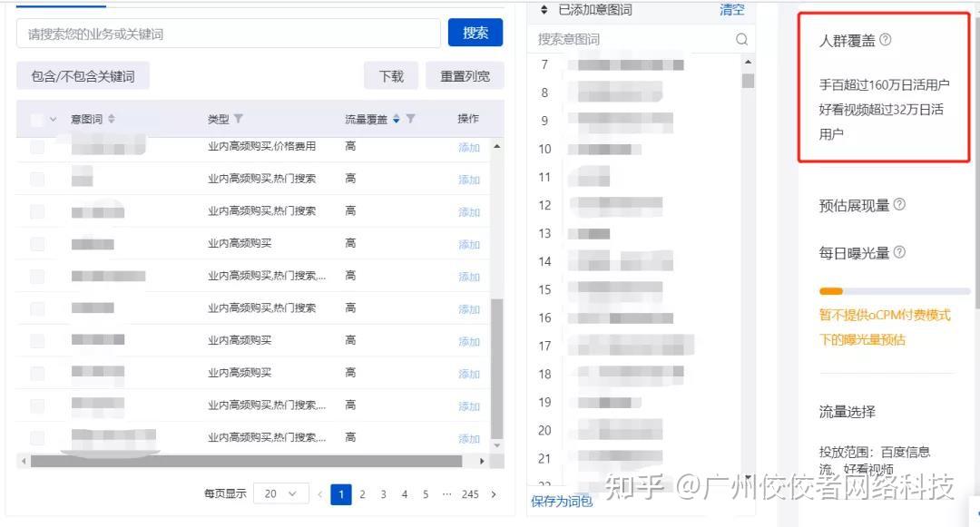Image resolution: width=980 pixels, height=527 pixels.
Task: Click 保存为词包 link
Action: tap(562, 501)
